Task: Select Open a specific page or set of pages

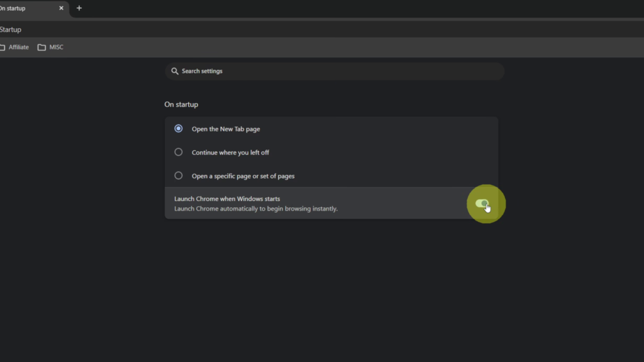Action: [178, 176]
